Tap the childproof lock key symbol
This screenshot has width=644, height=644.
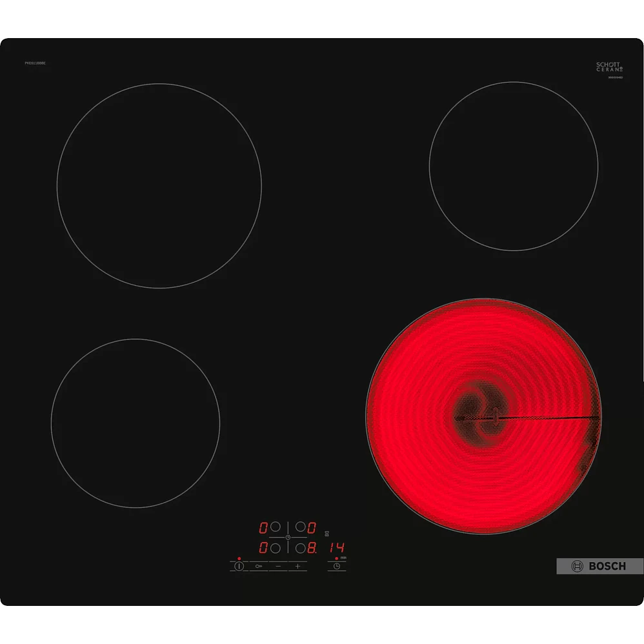(259, 566)
